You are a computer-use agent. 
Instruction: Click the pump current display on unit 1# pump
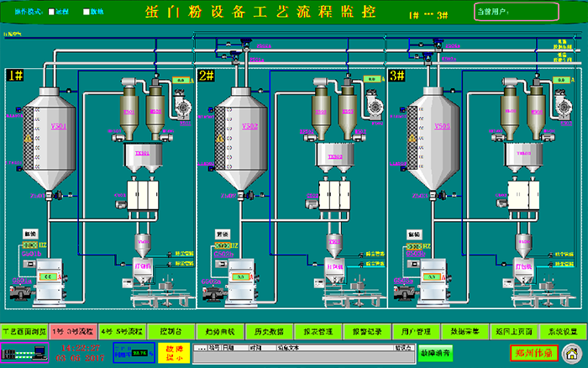(49, 276)
